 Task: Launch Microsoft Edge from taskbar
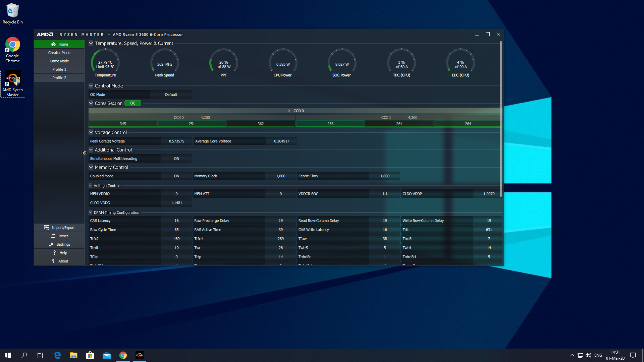tap(57, 355)
